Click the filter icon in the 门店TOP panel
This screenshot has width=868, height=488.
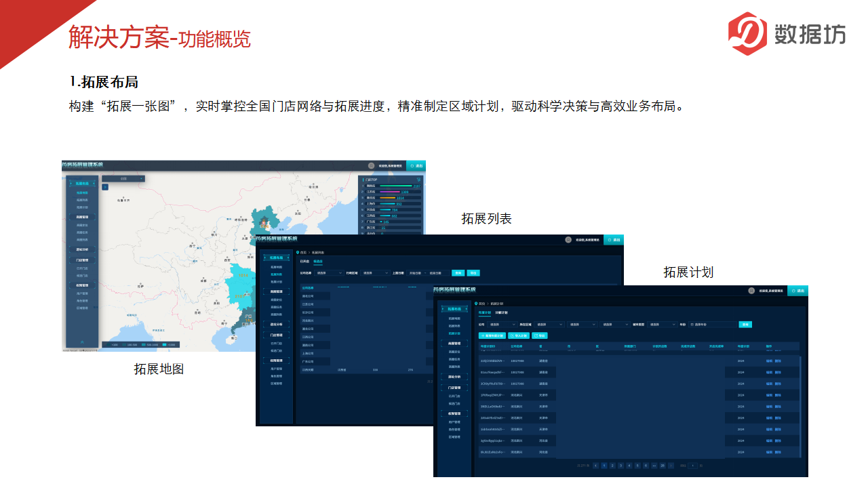418,180
